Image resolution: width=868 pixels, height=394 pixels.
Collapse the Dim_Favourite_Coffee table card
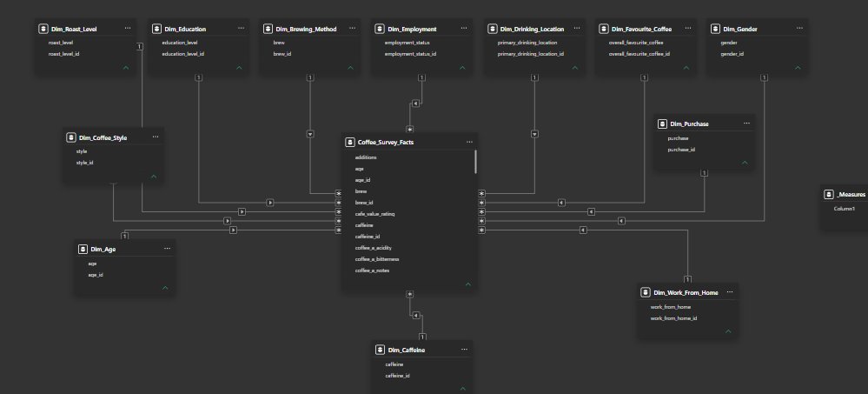pyautogui.click(x=686, y=68)
